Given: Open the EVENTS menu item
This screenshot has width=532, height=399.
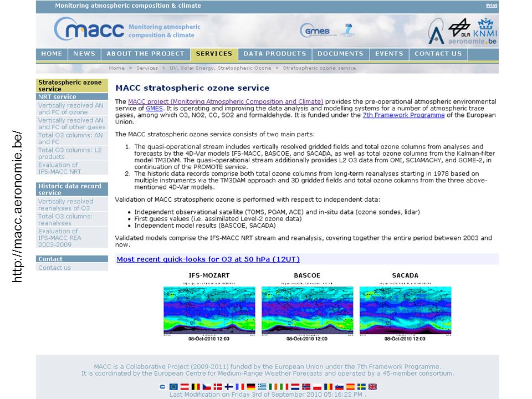Looking at the screenshot, I should coord(389,54).
